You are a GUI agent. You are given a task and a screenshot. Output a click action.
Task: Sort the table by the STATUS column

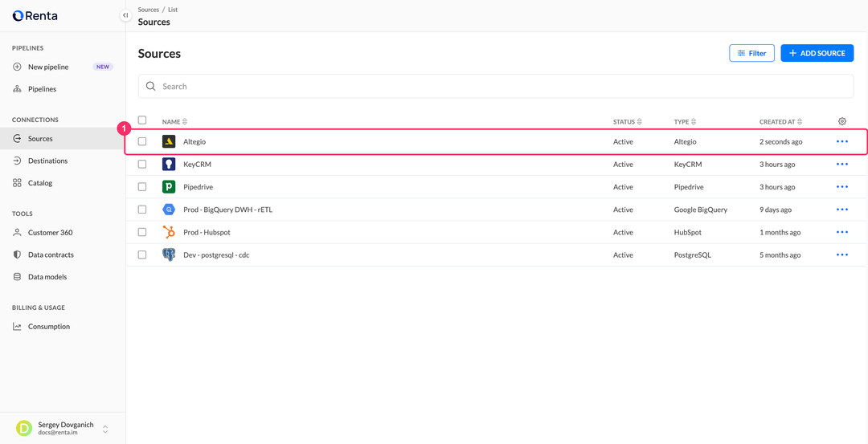(x=627, y=122)
